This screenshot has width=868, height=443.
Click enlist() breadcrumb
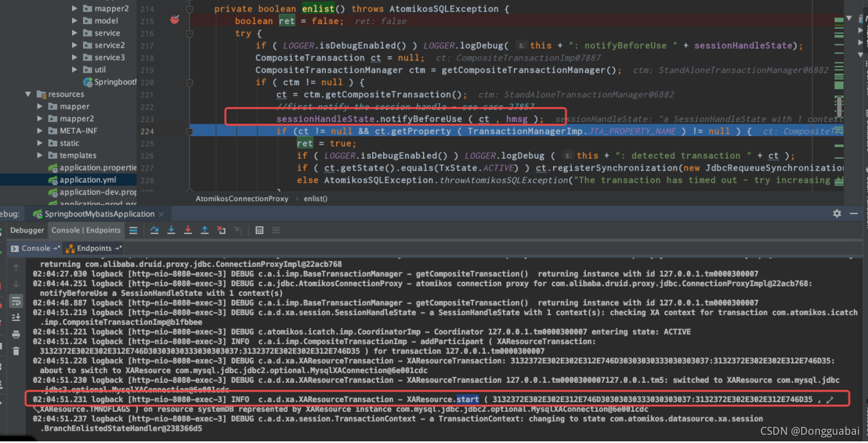(315, 199)
